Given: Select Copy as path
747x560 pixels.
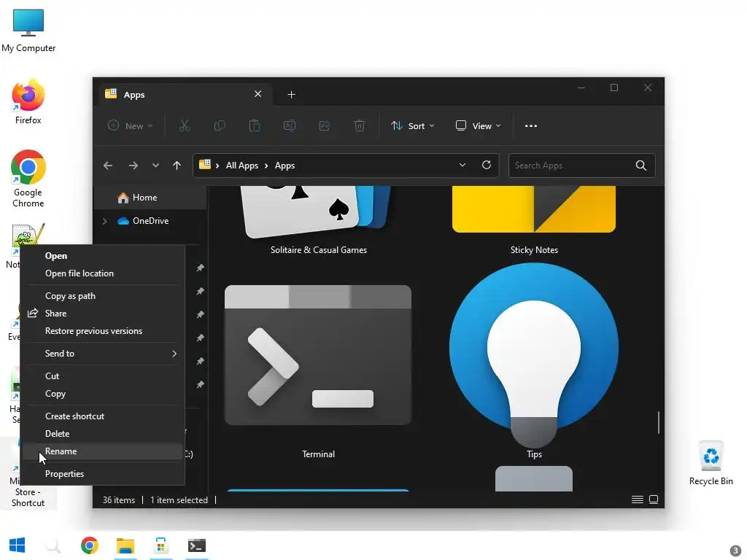Looking at the screenshot, I should [103, 296].
